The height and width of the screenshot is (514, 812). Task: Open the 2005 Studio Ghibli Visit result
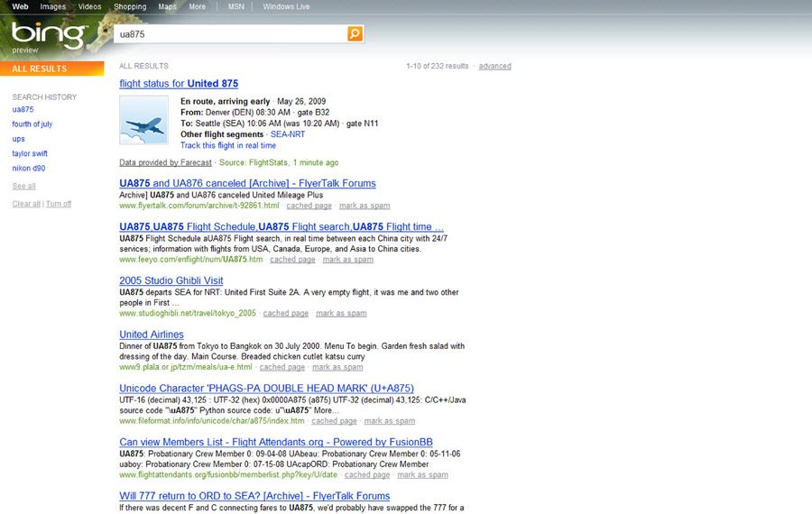point(171,280)
